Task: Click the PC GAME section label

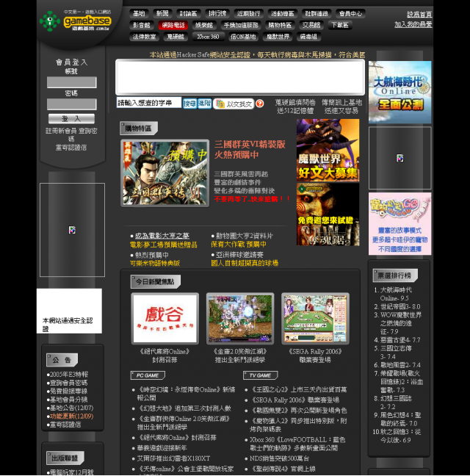Action: [x=148, y=375]
